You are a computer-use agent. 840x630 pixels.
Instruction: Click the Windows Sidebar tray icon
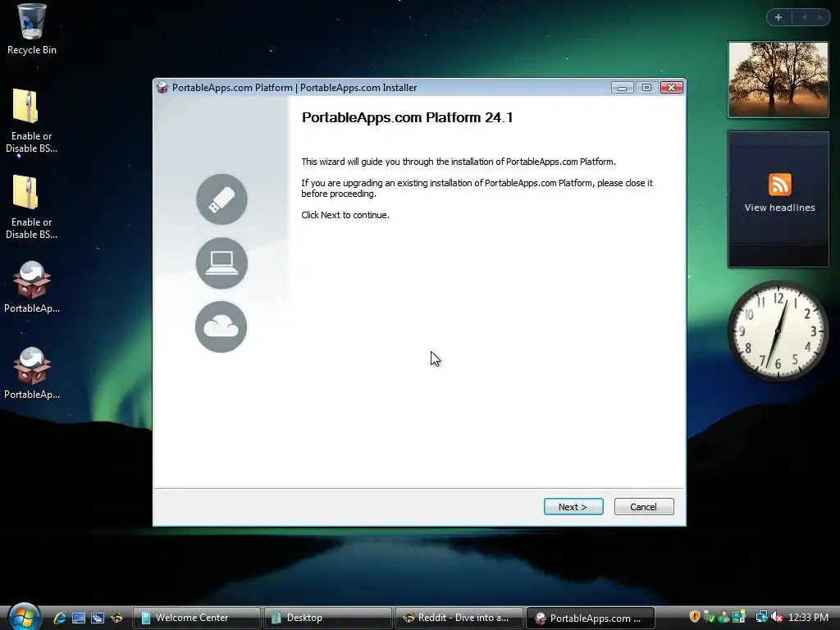[x=739, y=617]
